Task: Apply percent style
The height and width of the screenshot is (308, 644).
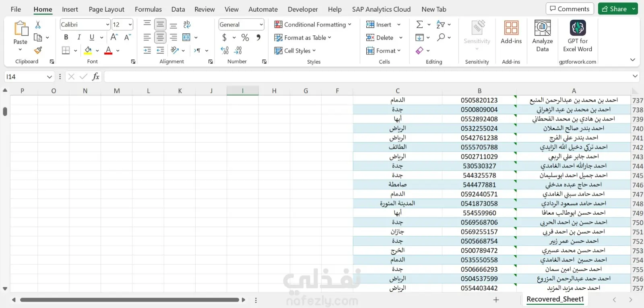Action: click(245, 37)
